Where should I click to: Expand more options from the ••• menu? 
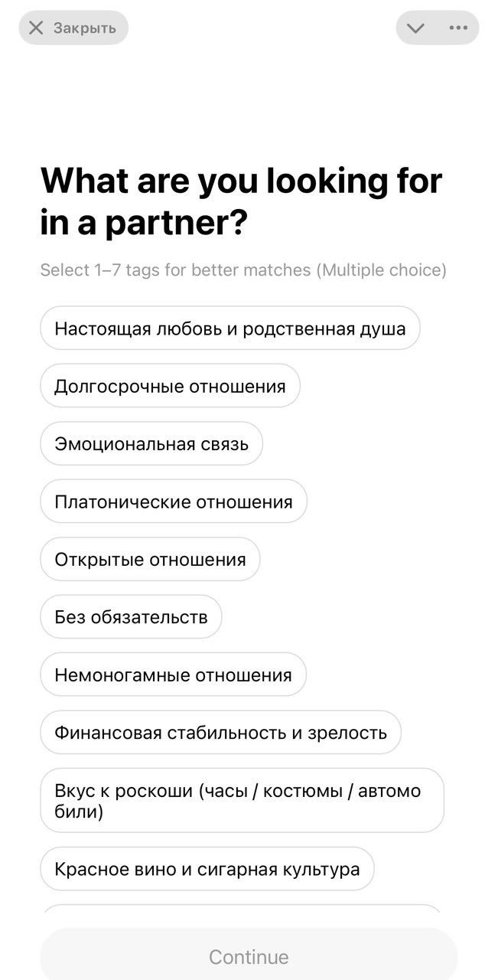(x=457, y=28)
